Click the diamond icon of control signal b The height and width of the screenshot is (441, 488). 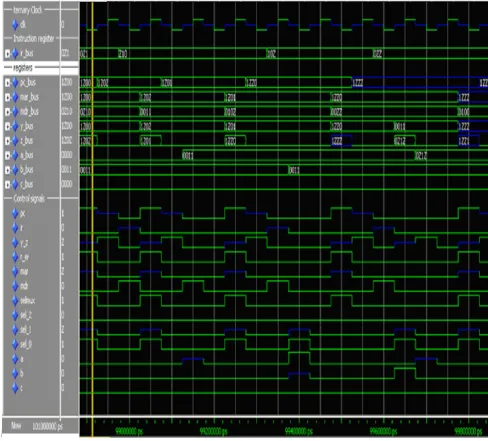click(15, 373)
